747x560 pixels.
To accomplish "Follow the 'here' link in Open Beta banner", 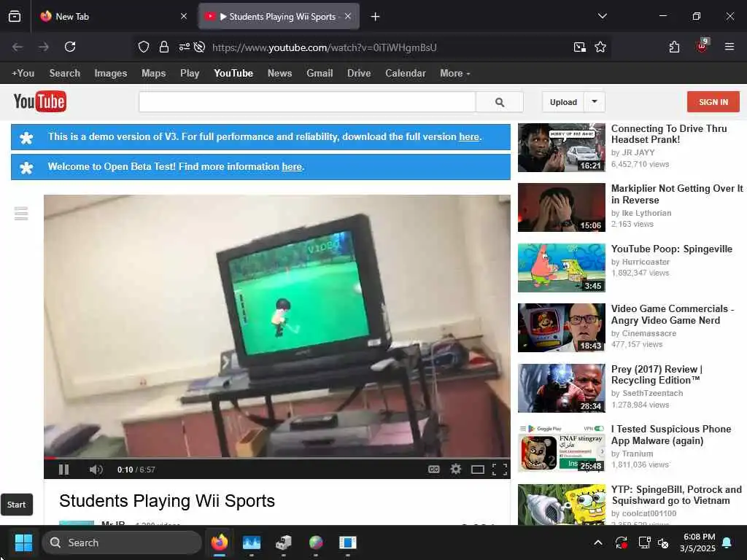I will tap(292, 167).
